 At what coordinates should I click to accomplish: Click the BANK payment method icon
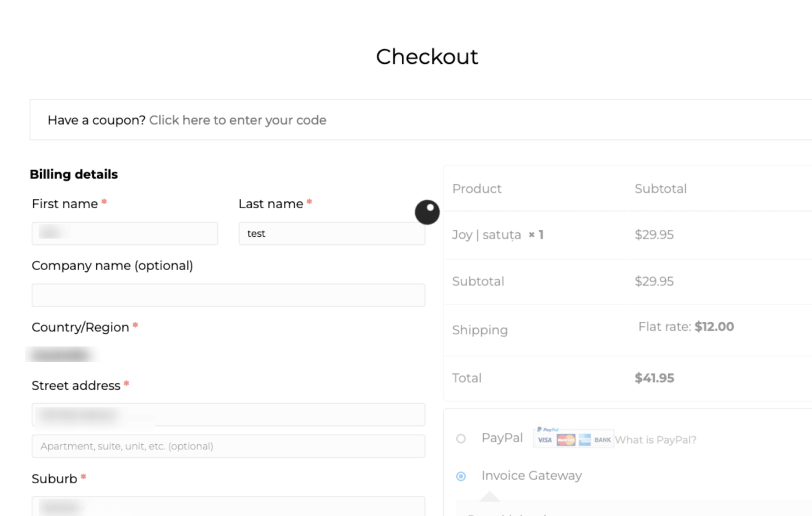603,439
